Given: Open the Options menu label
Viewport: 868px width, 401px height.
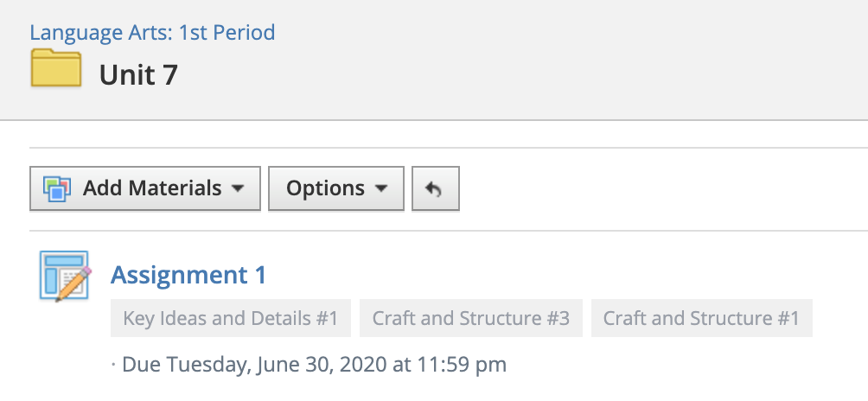Looking at the screenshot, I should 325,188.
